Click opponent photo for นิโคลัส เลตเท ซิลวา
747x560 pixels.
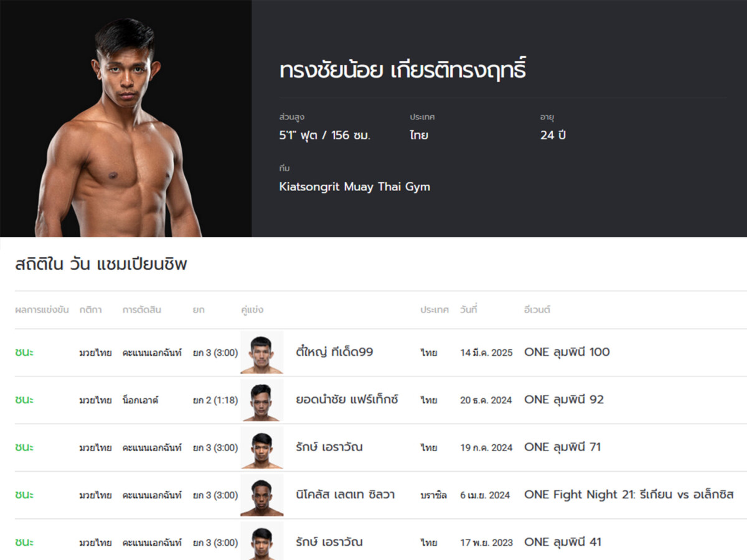click(261, 495)
